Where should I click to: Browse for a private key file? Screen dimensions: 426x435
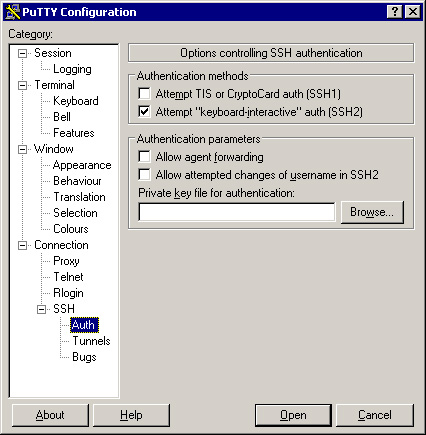click(372, 212)
